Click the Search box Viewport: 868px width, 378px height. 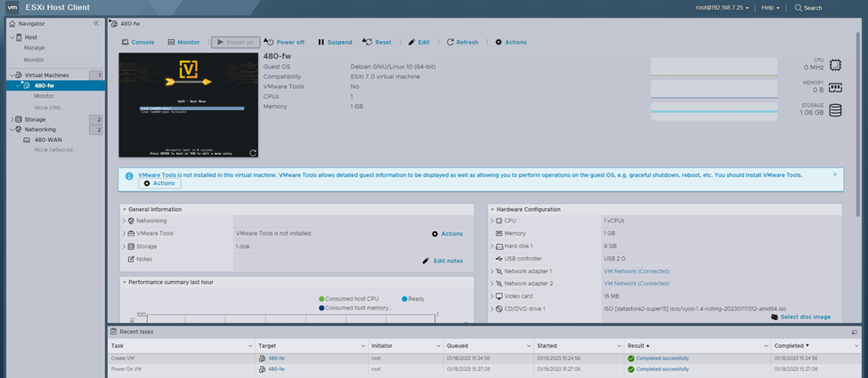point(808,8)
